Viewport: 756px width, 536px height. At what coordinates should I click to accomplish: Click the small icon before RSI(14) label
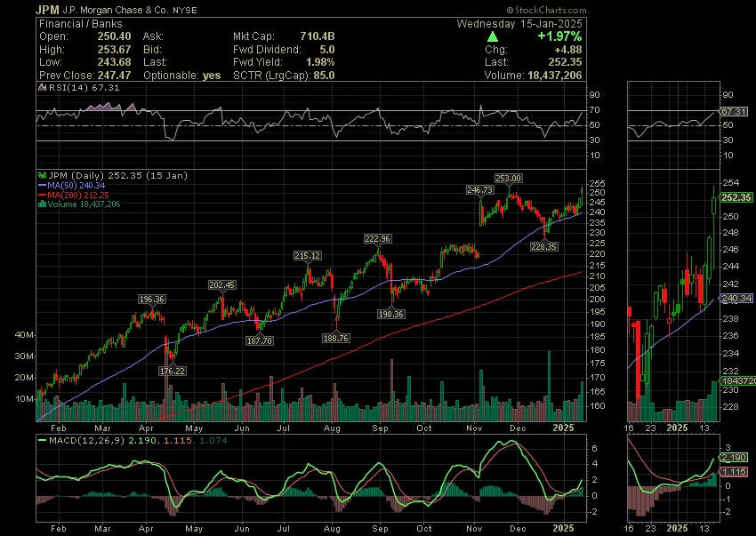click(42, 88)
